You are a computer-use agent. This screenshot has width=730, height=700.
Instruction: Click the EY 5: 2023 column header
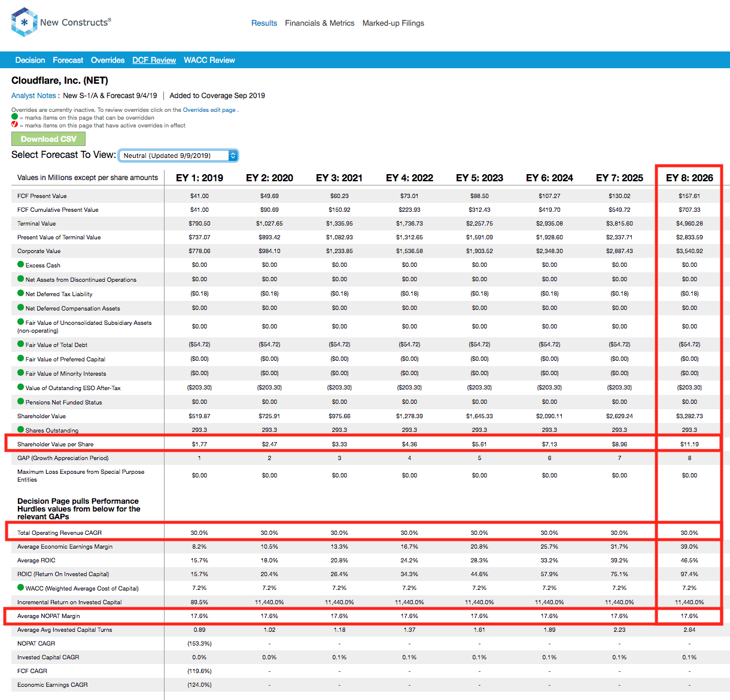[479, 178]
